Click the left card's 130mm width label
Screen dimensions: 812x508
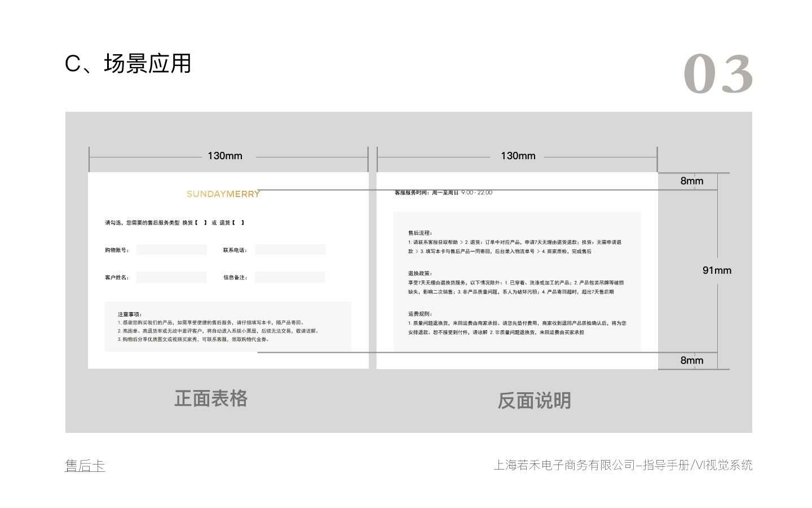(225, 156)
